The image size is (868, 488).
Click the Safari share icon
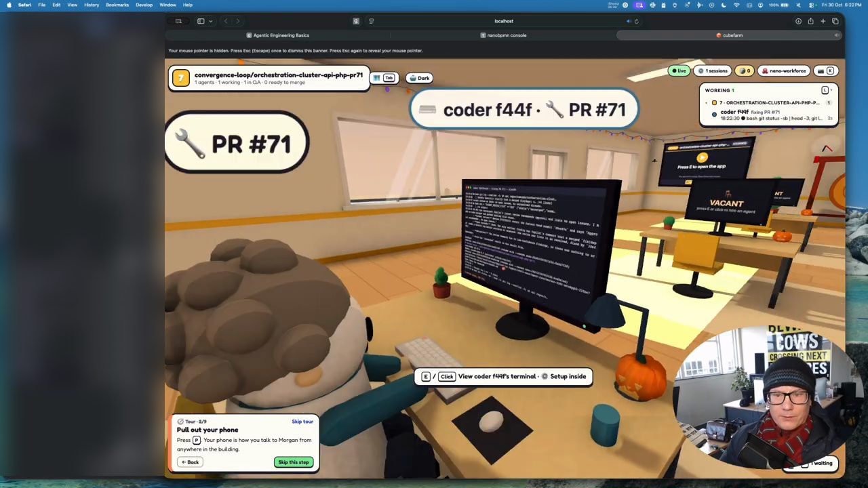pos(810,21)
